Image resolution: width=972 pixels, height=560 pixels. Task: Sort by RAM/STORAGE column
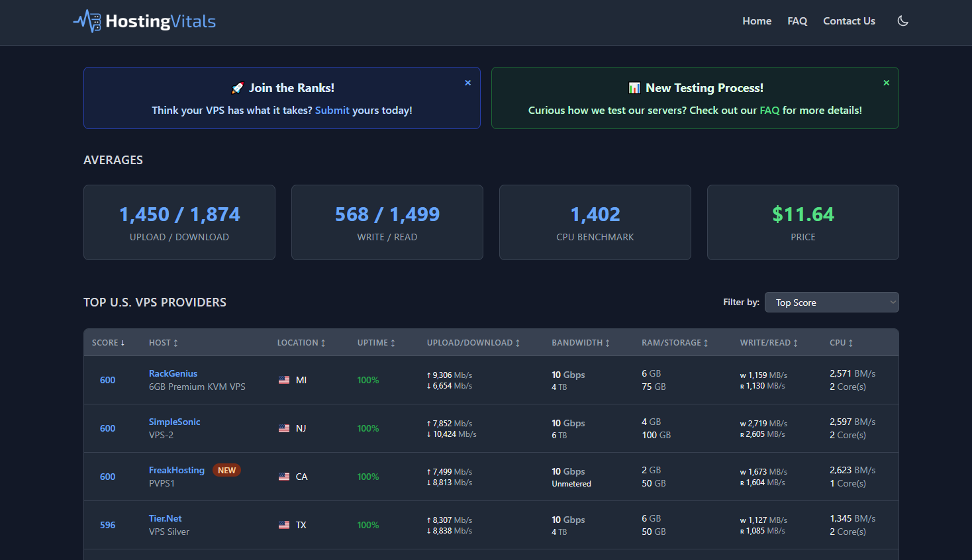pyautogui.click(x=675, y=343)
